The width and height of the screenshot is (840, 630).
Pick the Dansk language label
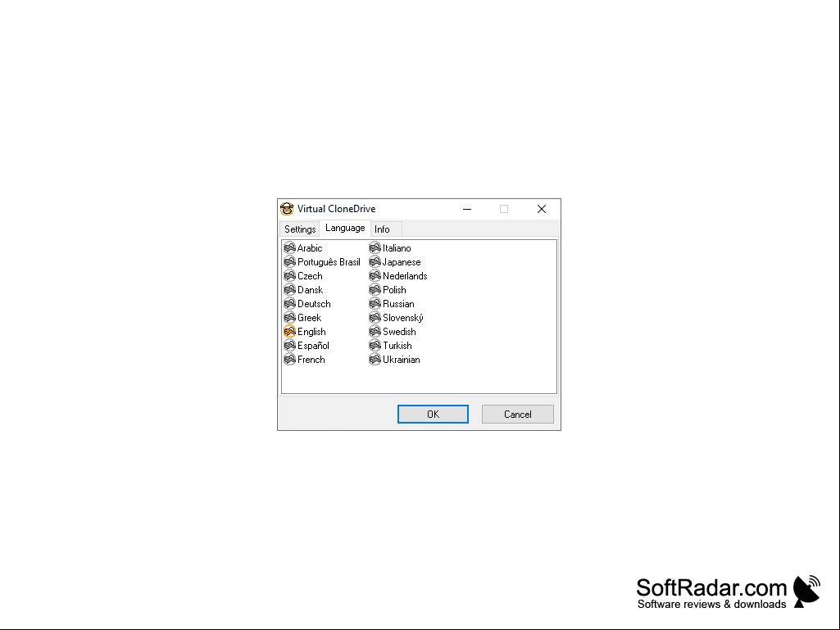point(310,290)
